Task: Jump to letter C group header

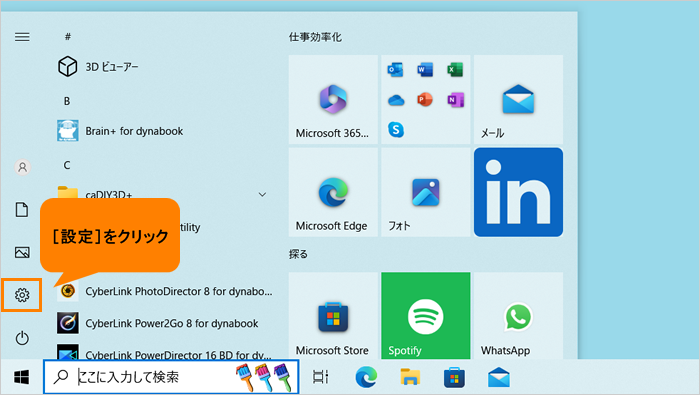Action: coord(67,166)
